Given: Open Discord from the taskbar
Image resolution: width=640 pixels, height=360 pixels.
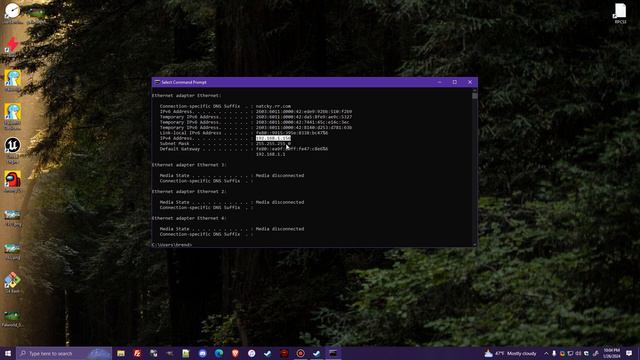Looking at the screenshot, I should (202, 353).
